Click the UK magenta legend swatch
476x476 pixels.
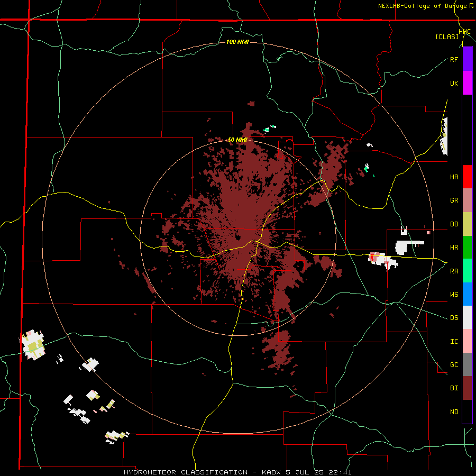467,83
